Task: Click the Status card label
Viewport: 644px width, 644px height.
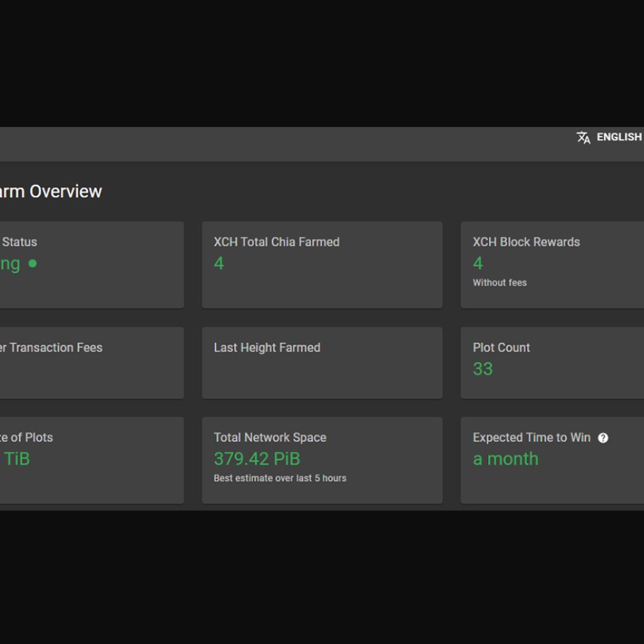Action: point(19,242)
